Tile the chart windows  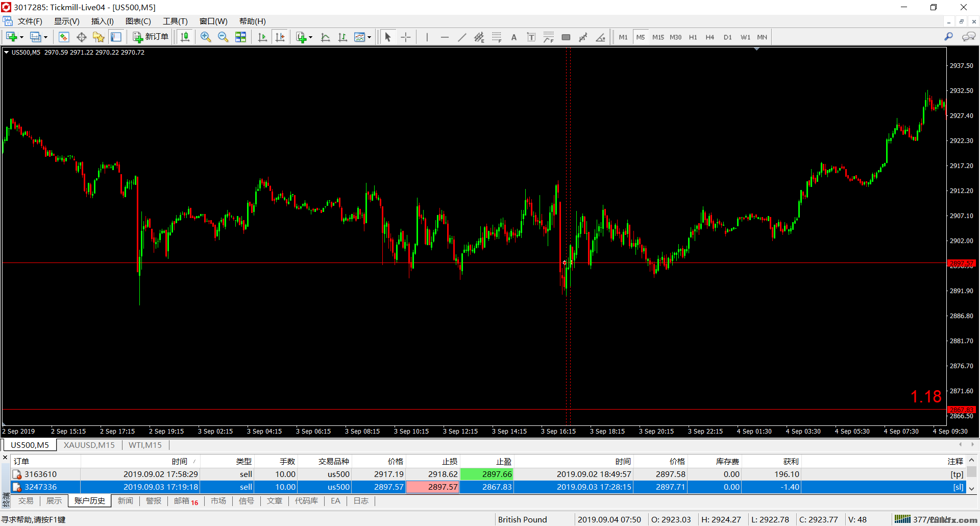tap(240, 37)
